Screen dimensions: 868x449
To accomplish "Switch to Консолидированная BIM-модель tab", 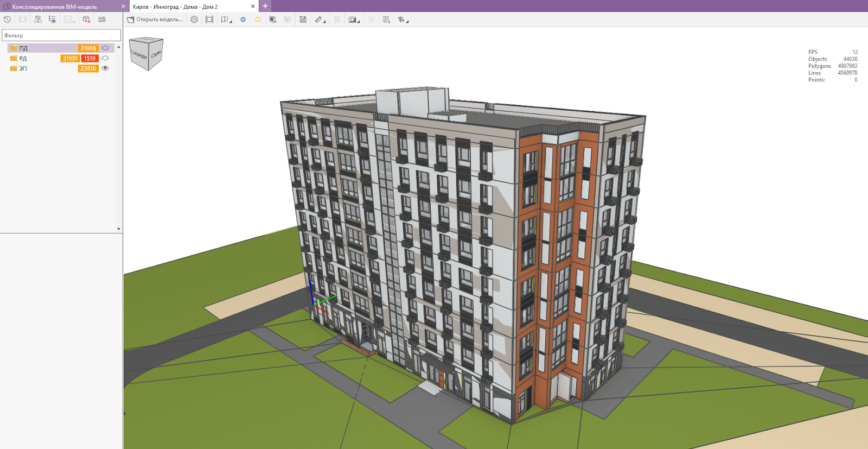I will tap(54, 7).
